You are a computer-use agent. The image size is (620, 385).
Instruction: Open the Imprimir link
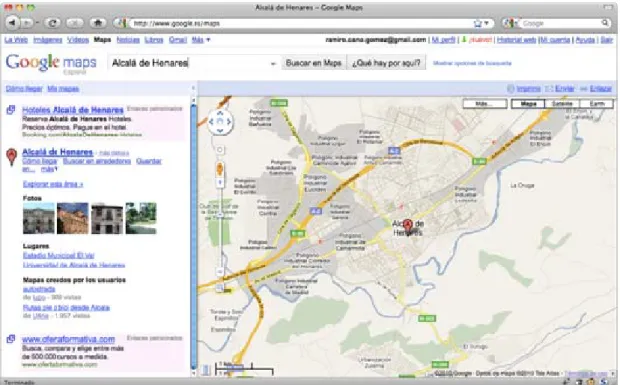click(x=528, y=89)
